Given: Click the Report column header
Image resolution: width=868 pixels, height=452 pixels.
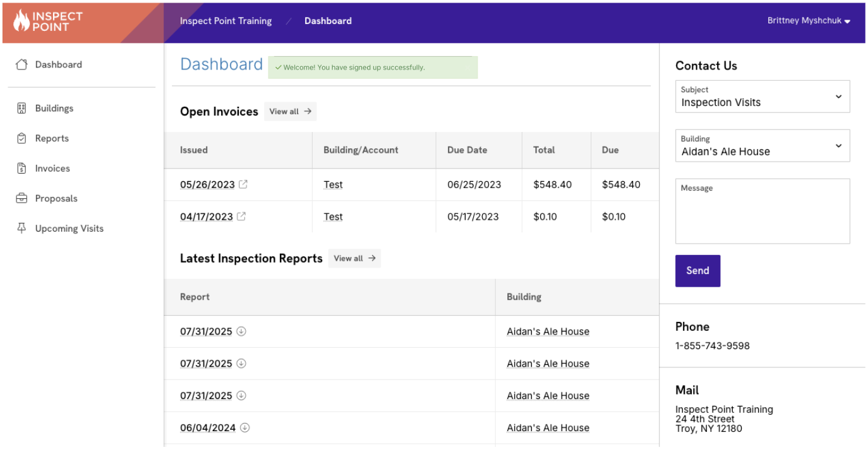Looking at the screenshot, I should coord(195,297).
